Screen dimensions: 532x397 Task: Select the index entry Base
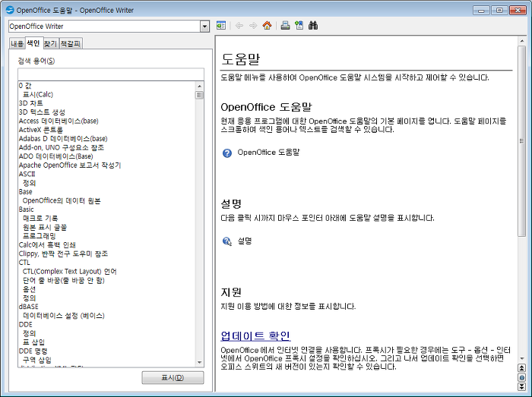(x=25, y=192)
